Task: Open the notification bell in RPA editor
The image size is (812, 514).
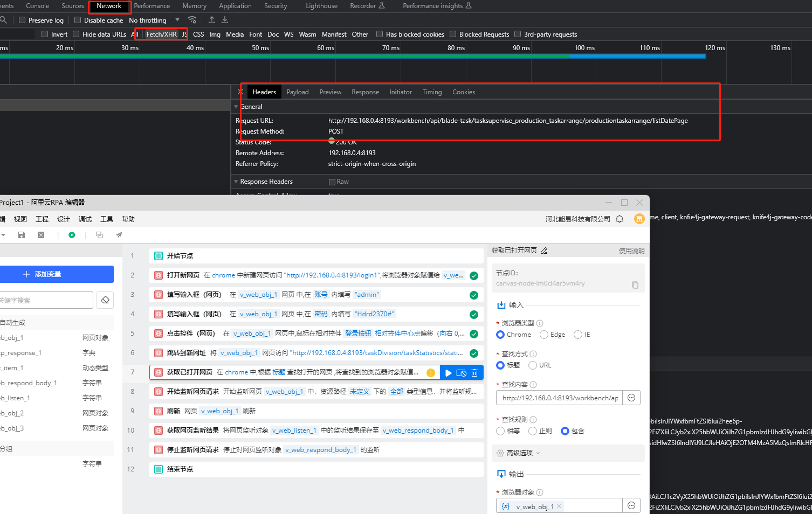Action: click(620, 219)
